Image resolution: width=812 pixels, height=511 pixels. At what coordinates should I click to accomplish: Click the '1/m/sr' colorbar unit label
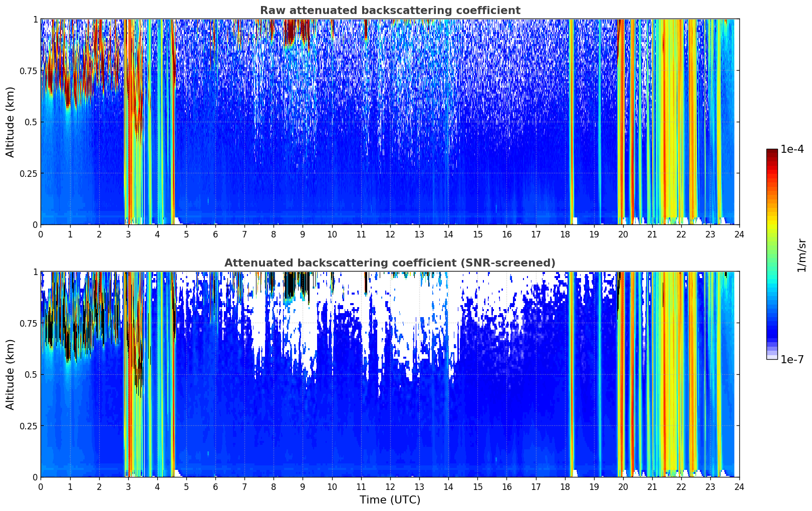click(801, 255)
